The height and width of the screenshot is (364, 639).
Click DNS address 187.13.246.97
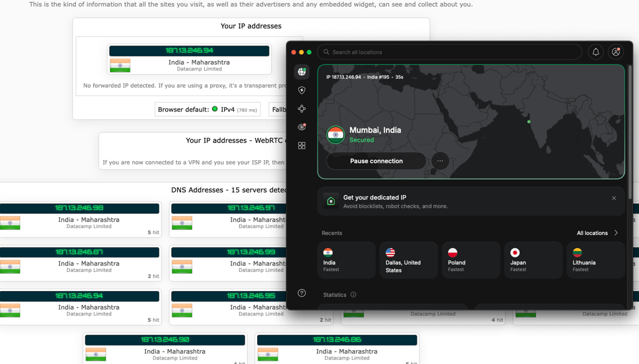[x=251, y=208]
